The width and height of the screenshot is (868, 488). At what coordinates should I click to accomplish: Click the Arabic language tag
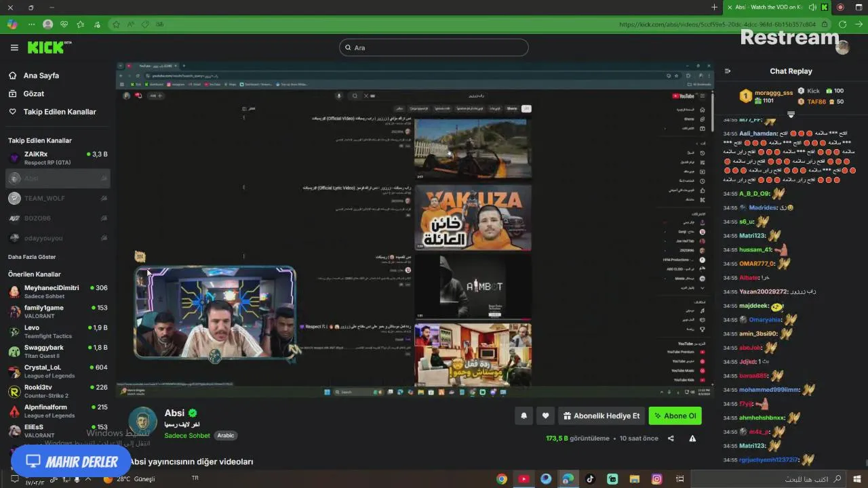[226, 436]
